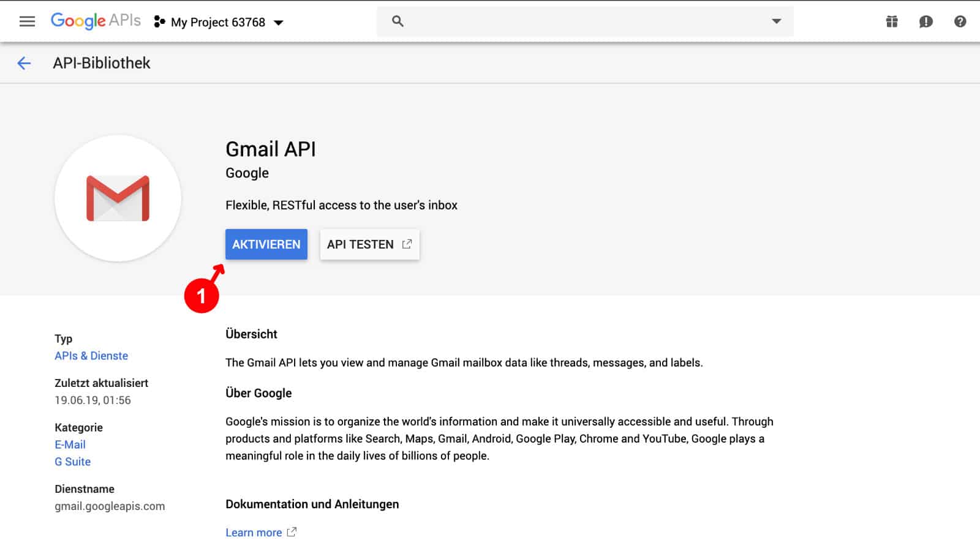
Task: Open the G Suite category link
Action: click(72, 462)
